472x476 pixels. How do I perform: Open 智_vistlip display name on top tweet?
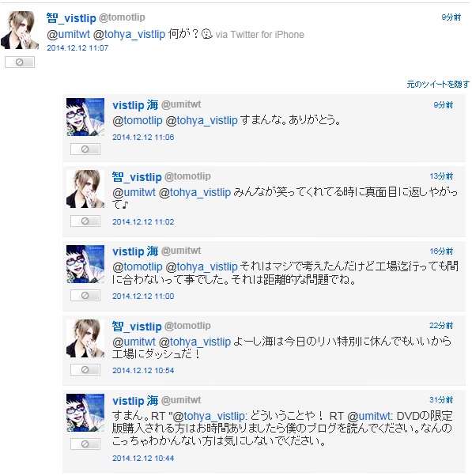(x=71, y=18)
